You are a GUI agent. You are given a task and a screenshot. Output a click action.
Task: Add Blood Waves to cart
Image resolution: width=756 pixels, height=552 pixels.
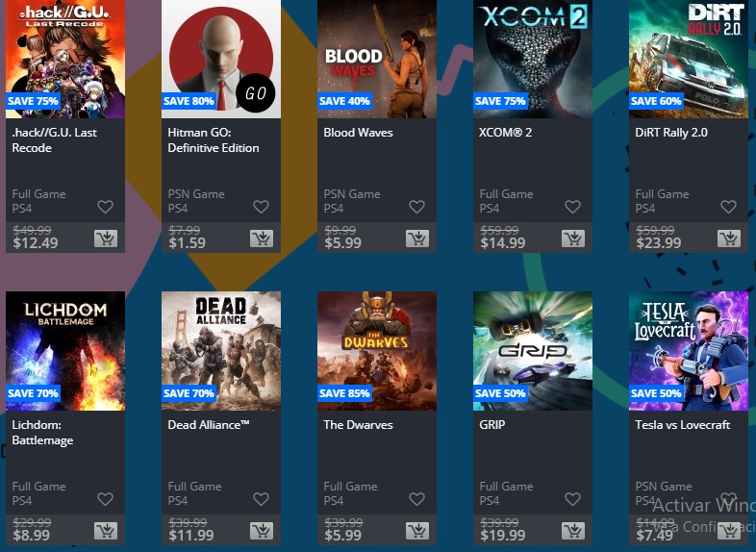pos(417,238)
